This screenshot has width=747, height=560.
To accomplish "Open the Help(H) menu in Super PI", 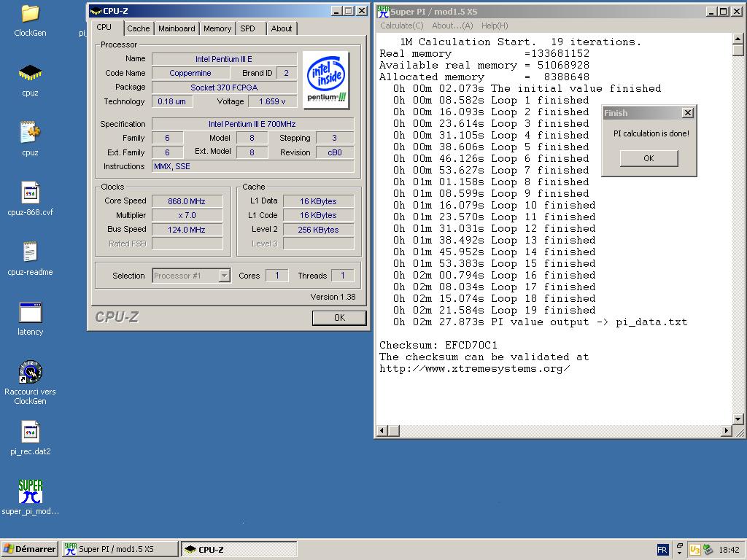I will [495, 26].
